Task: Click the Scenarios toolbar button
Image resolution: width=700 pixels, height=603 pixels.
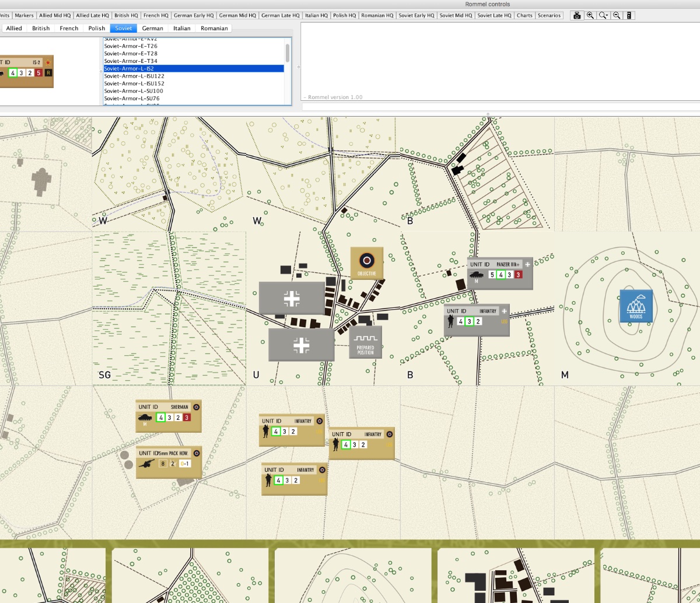Action: click(549, 16)
